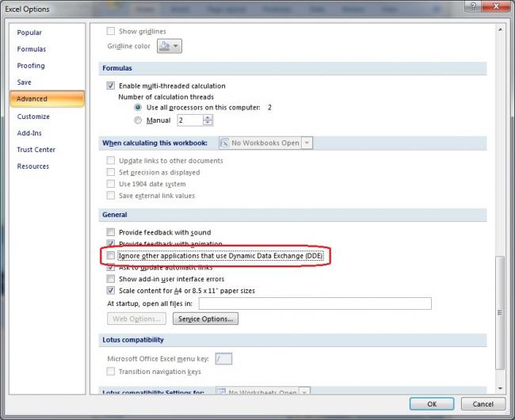Select the Manual calculation threads radio button
Image resolution: width=515 pixels, height=420 pixels.
(139, 120)
